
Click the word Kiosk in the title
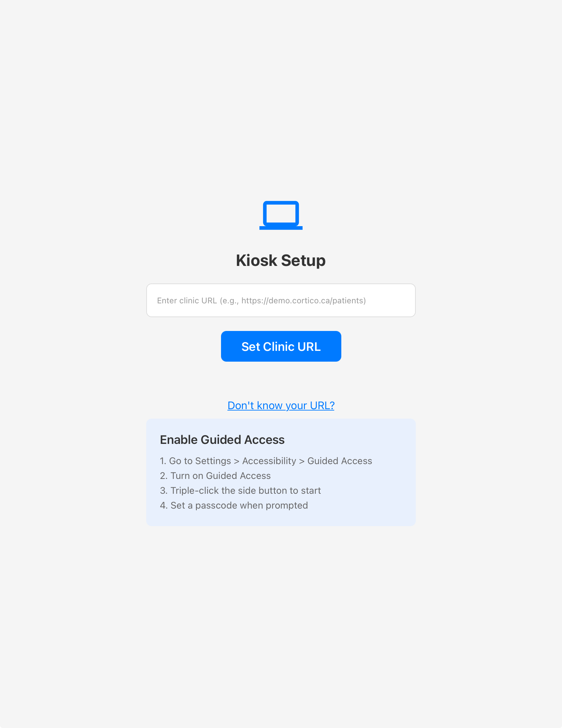(256, 261)
